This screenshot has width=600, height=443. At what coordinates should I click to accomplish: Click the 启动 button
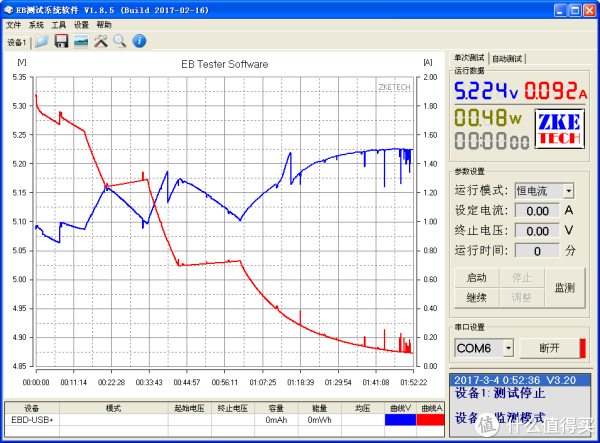476,278
